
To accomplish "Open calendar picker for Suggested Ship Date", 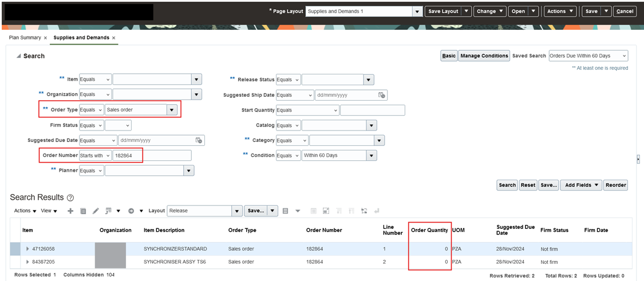I will [382, 95].
